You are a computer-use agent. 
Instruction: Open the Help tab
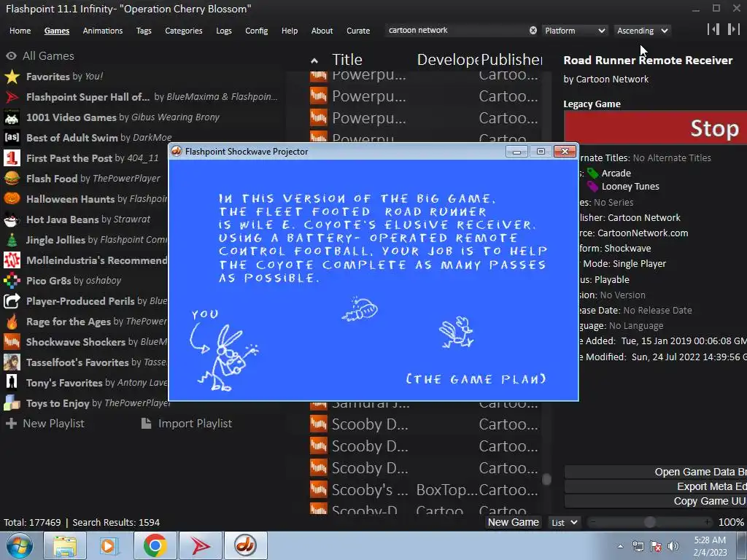pos(289,31)
